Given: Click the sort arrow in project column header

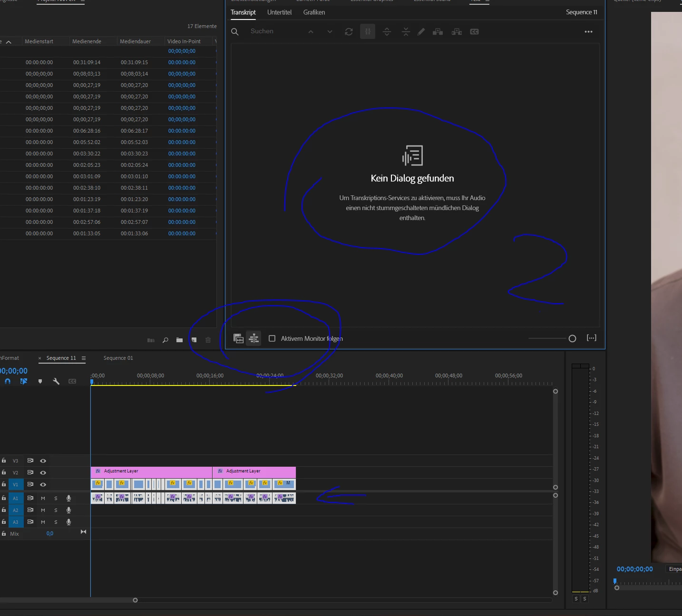Looking at the screenshot, I should click(9, 42).
